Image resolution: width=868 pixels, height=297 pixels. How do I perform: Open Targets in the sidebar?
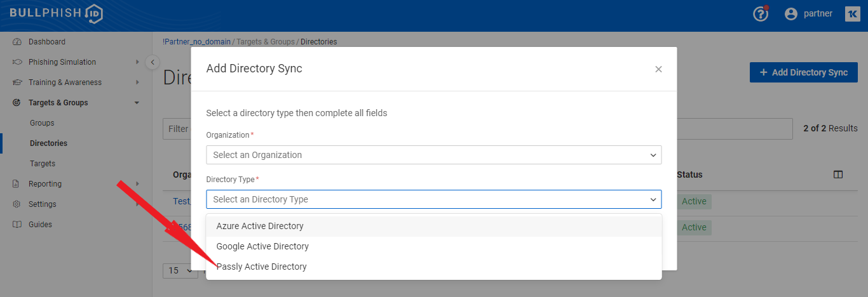coord(43,164)
